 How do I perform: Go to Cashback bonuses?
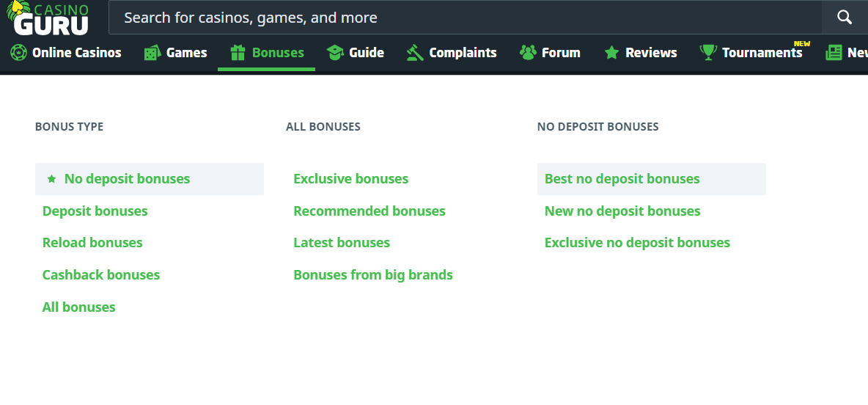pyautogui.click(x=101, y=275)
